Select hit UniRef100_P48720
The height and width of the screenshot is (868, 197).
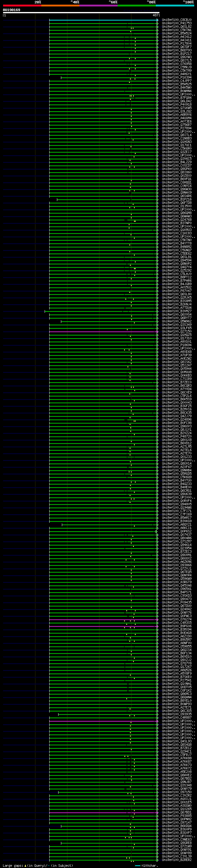point(177,437)
